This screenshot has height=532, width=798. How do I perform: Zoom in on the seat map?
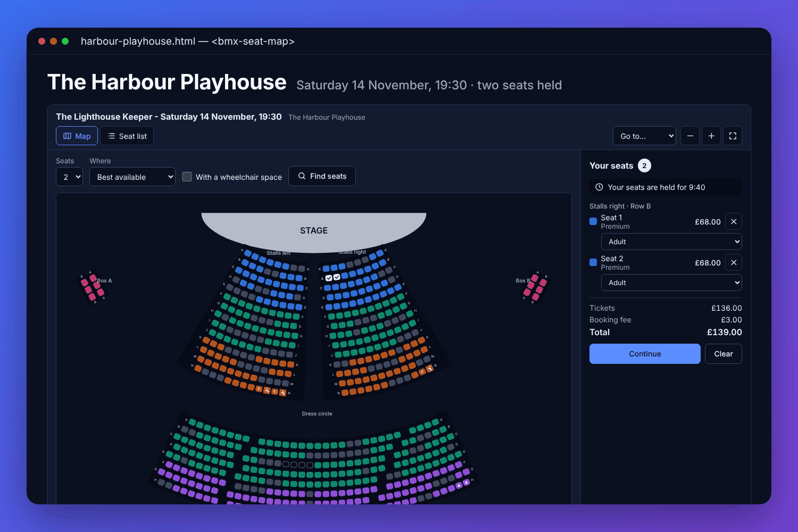pyautogui.click(x=711, y=136)
